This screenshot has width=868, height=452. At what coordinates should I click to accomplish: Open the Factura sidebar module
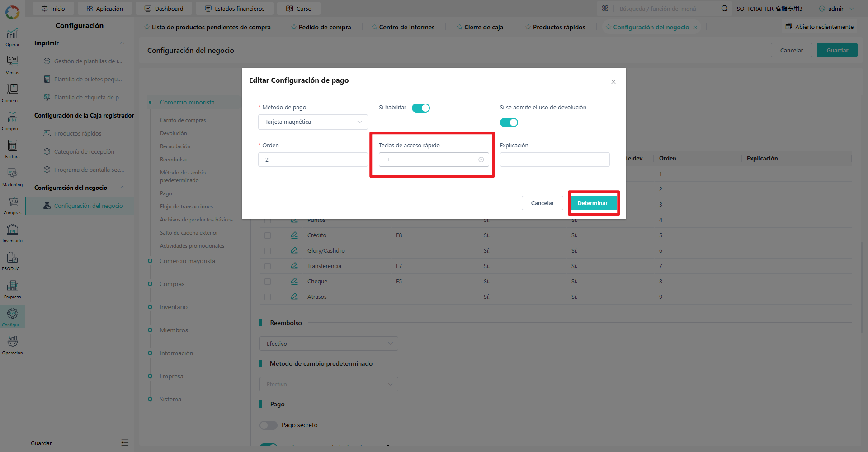click(12, 149)
